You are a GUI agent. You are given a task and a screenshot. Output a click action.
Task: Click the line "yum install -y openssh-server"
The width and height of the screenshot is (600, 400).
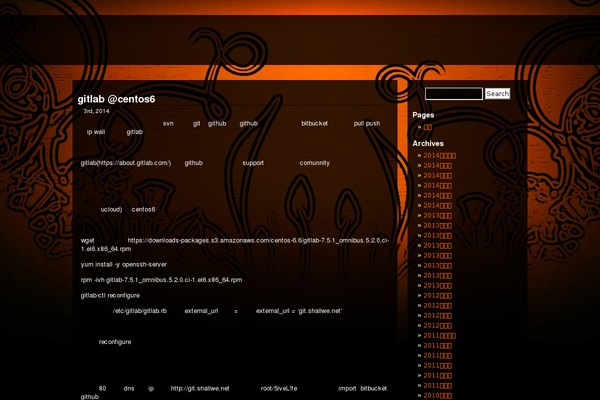[124, 264]
